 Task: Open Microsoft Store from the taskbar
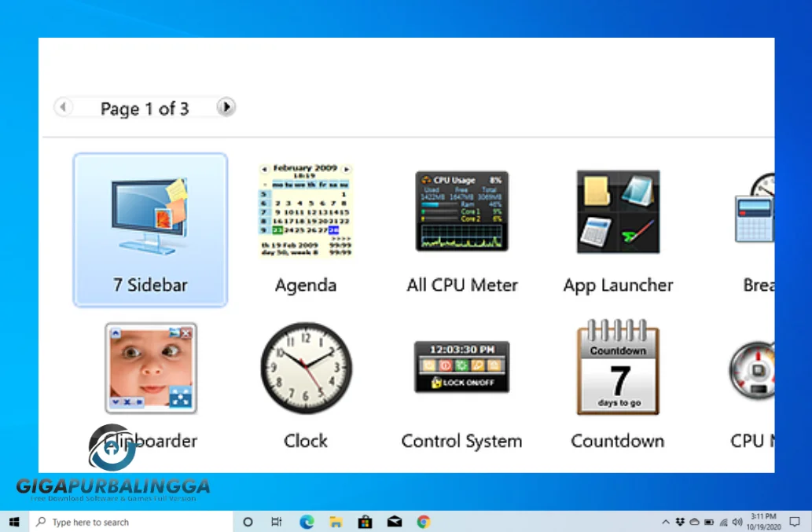(x=365, y=522)
